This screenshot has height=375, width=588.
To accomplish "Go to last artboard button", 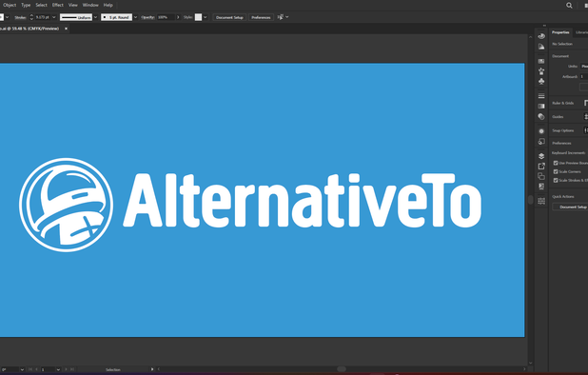I will (72, 369).
